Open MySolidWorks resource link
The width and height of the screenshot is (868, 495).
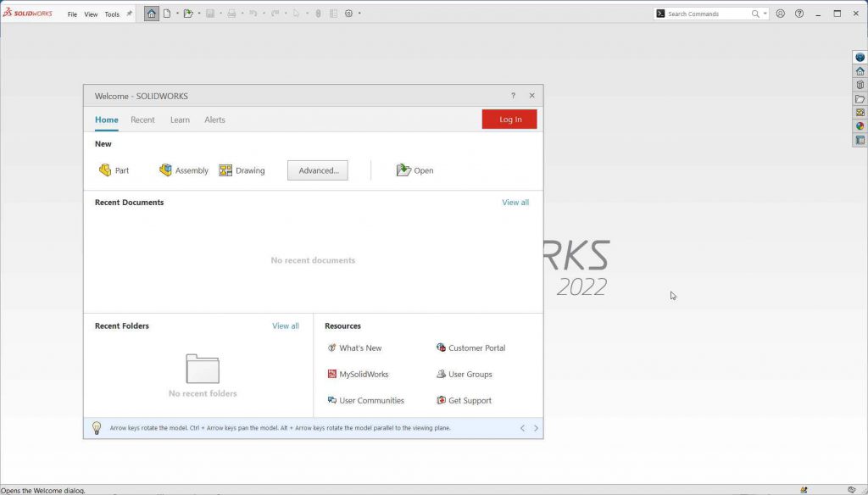click(x=359, y=375)
